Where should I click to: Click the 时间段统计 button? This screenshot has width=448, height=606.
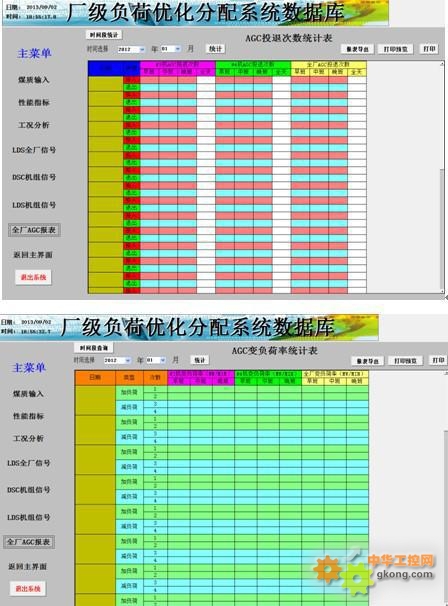pos(104,35)
